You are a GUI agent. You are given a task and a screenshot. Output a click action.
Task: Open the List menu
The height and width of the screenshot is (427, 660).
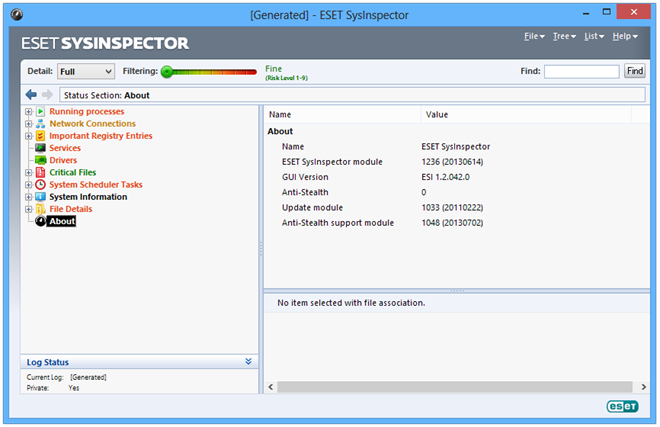click(594, 36)
